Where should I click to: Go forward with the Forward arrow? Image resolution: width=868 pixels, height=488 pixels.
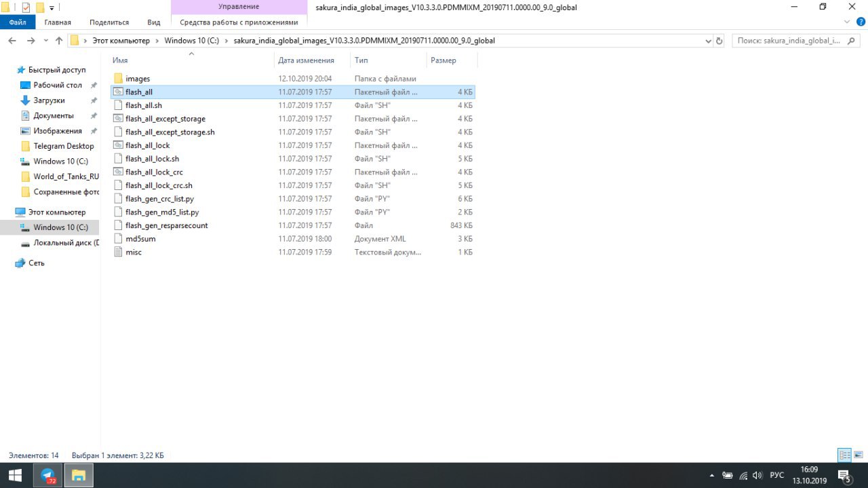pos(31,41)
